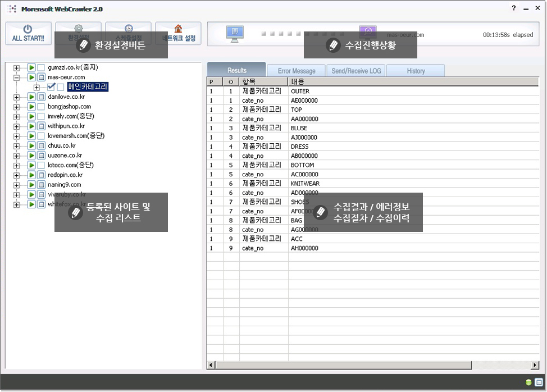Switch to the Results tab
Screen dimensions: 547x392
[x=237, y=70]
